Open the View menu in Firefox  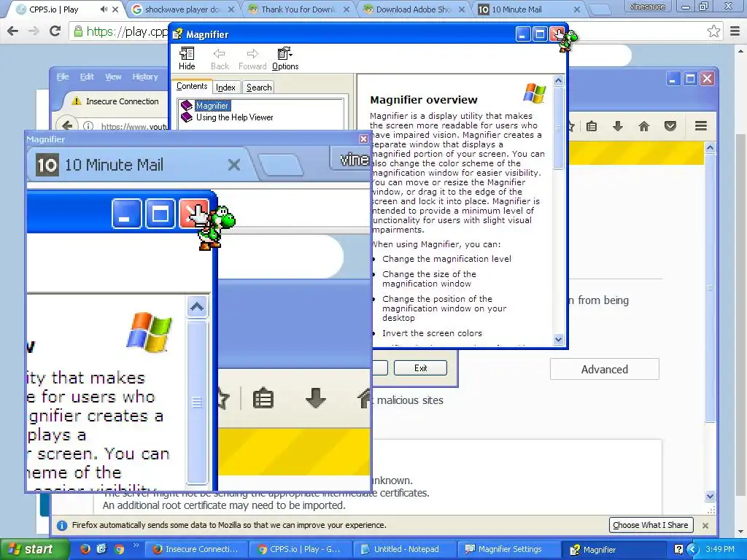pyautogui.click(x=113, y=77)
